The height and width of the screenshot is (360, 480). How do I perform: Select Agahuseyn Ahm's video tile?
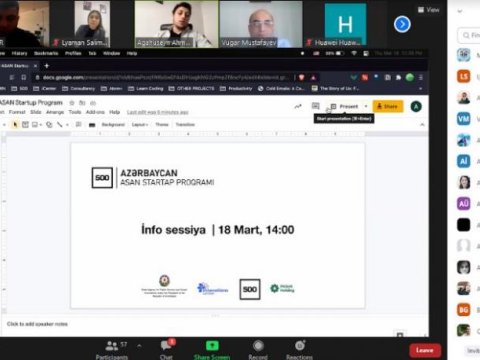click(x=176, y=24)
